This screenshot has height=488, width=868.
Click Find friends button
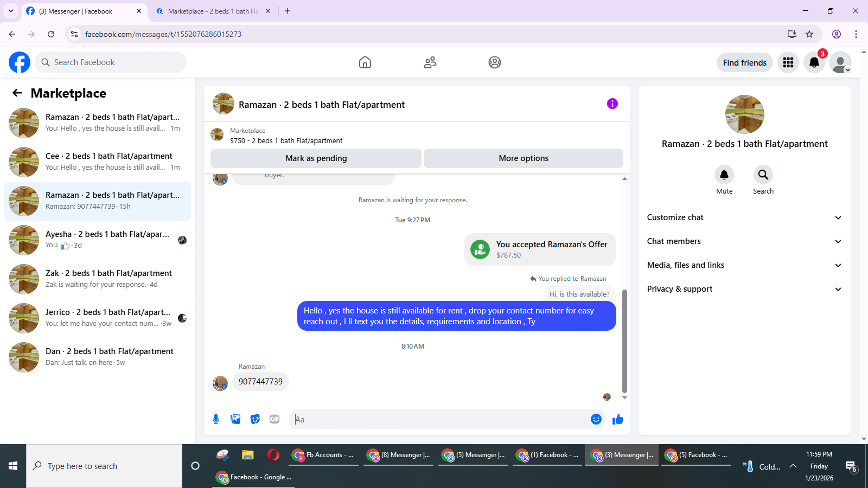tap(745, 62)
